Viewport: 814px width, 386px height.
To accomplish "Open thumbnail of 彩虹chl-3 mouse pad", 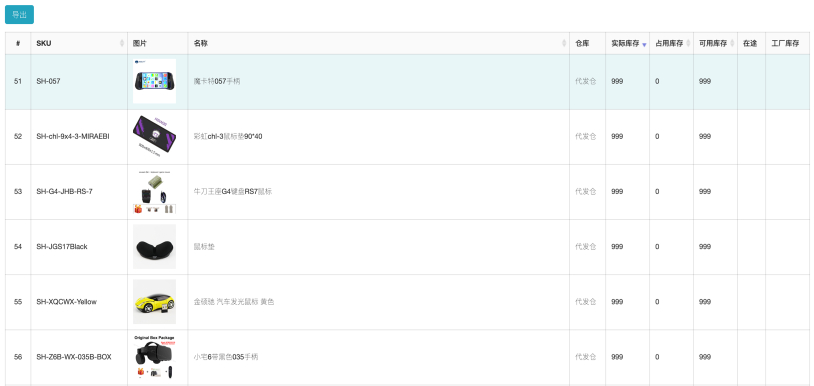I will (154, 136).
